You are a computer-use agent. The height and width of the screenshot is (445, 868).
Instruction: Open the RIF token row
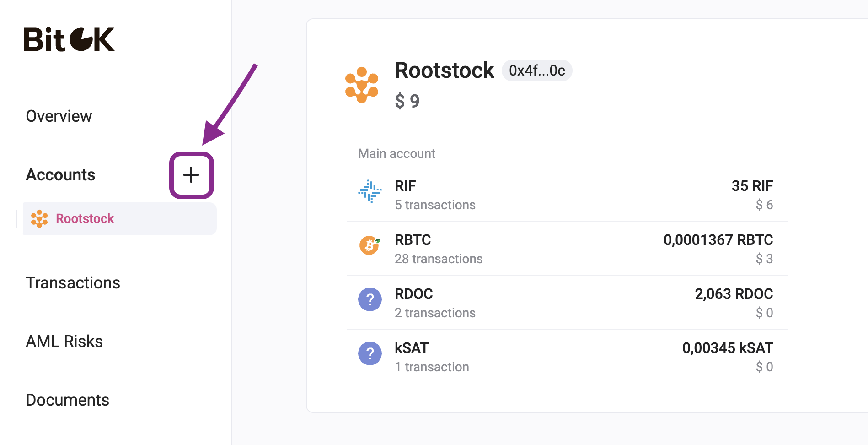pyautogui.click(x=567, y=195)
